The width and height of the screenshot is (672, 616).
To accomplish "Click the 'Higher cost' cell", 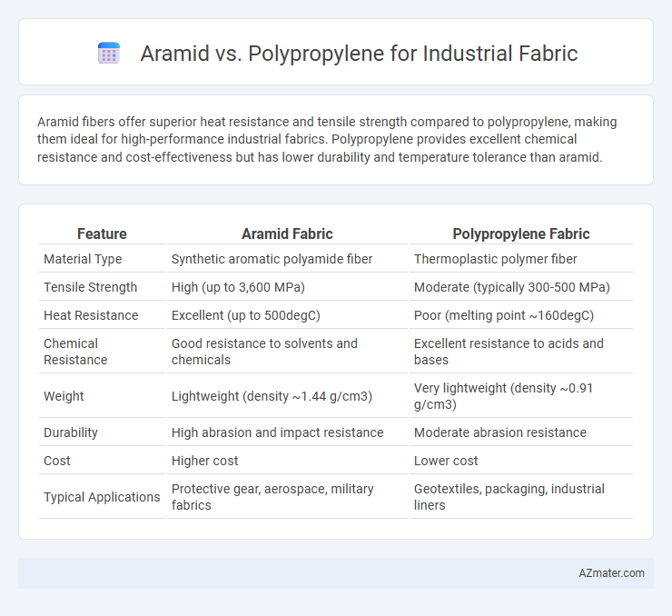I will (x=205, y=461).
